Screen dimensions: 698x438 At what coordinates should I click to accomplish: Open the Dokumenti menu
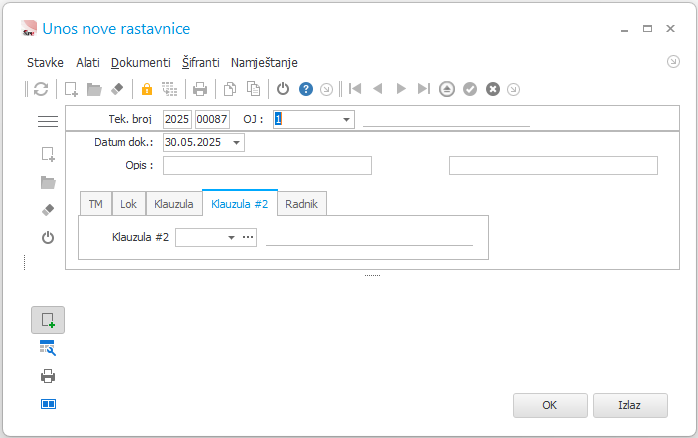click(x=141, y=63)
